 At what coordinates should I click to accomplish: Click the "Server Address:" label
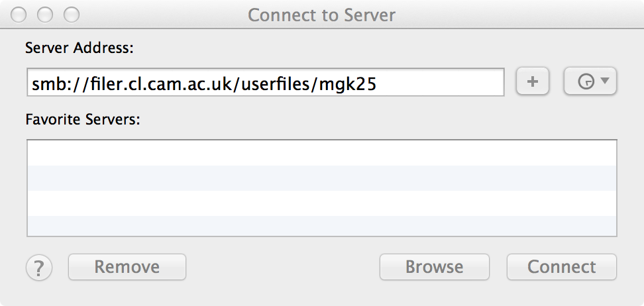(x=80, y=48)
